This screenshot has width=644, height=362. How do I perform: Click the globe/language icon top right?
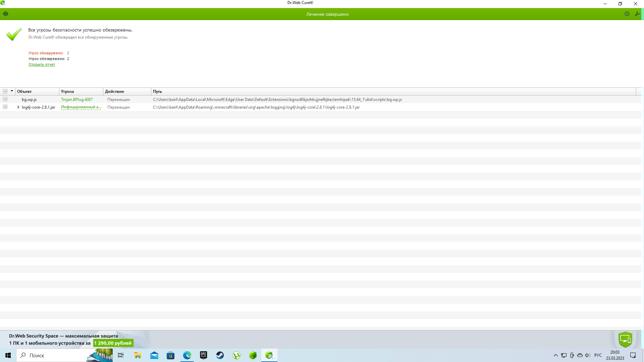tap(627, 14)
